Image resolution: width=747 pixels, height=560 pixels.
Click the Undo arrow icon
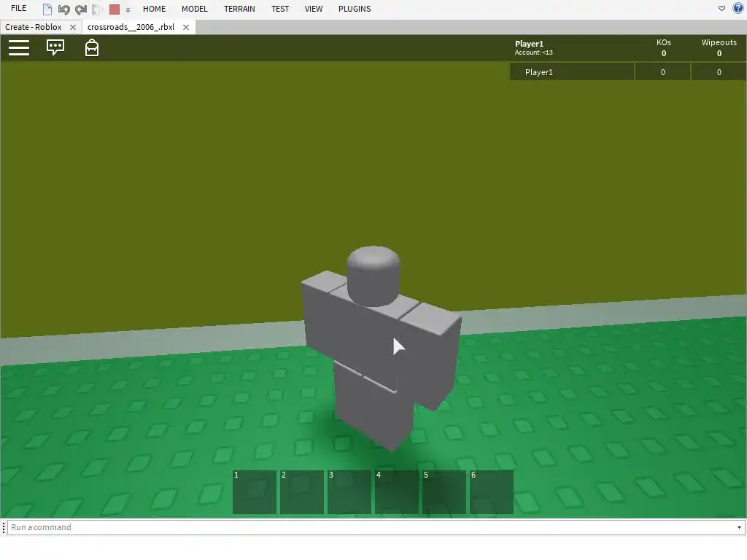(64, 9)
